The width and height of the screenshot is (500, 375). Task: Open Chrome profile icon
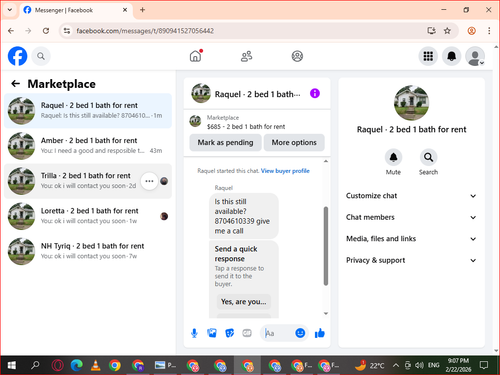(471, 31)
